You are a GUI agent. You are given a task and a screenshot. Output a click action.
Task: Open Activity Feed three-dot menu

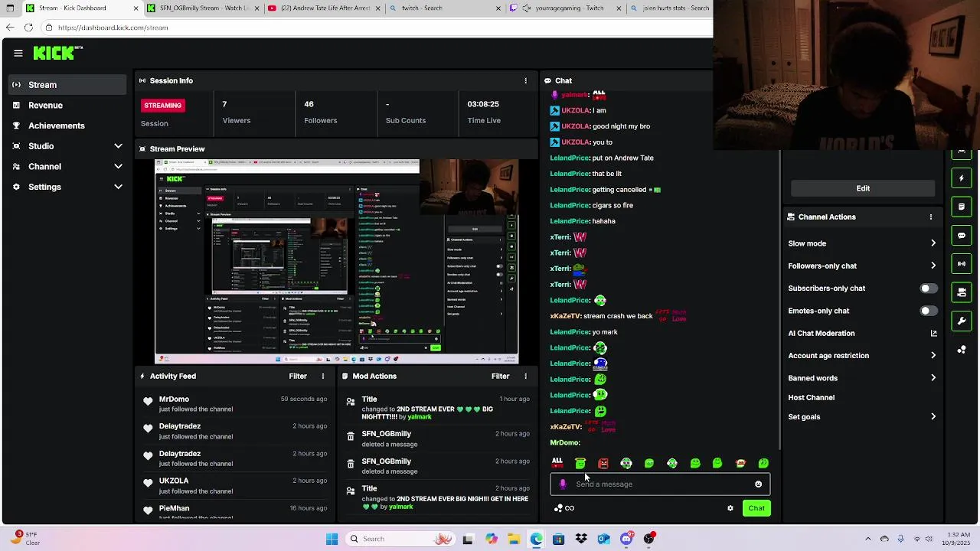323,376
